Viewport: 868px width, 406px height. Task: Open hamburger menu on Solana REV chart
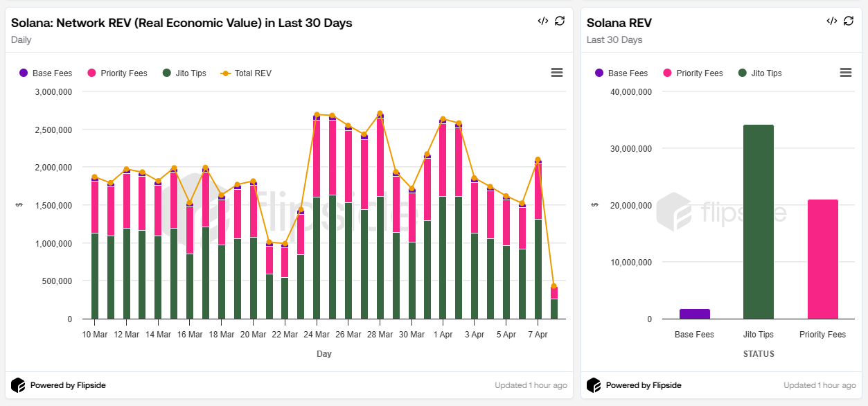(845, 73)
